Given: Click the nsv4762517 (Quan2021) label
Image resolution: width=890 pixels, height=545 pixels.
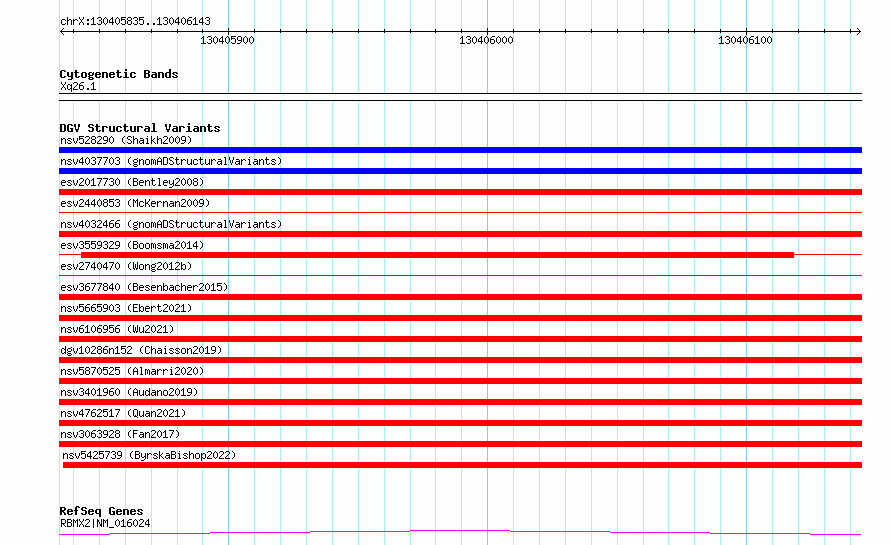Looking at the screenshot, I should [123, 413].
